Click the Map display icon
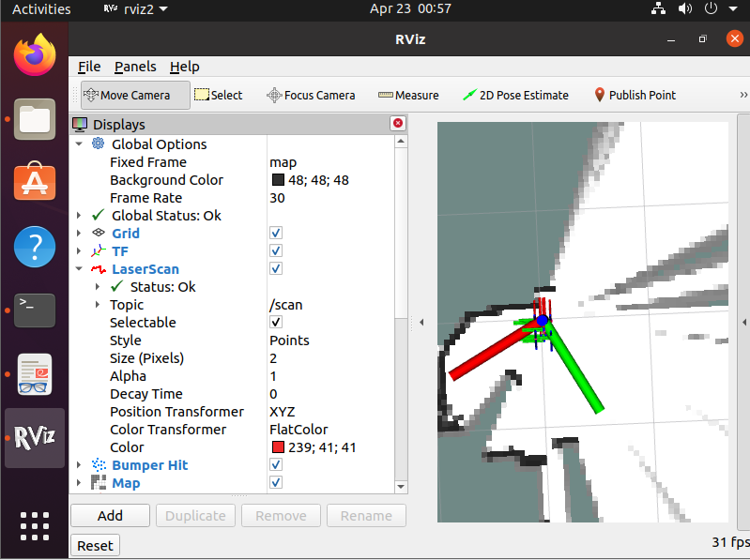Screen dimensions: 750x560 [x=99, y=482]
